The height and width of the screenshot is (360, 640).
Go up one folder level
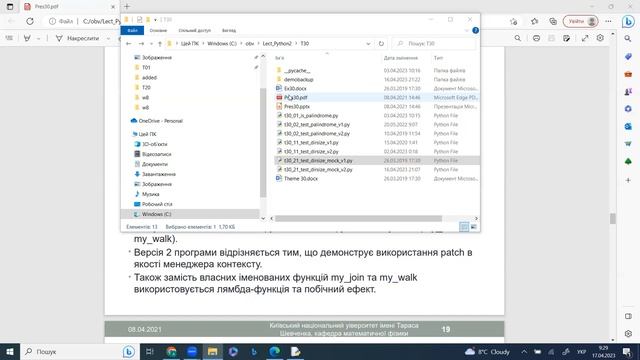[x=160, y=44]
